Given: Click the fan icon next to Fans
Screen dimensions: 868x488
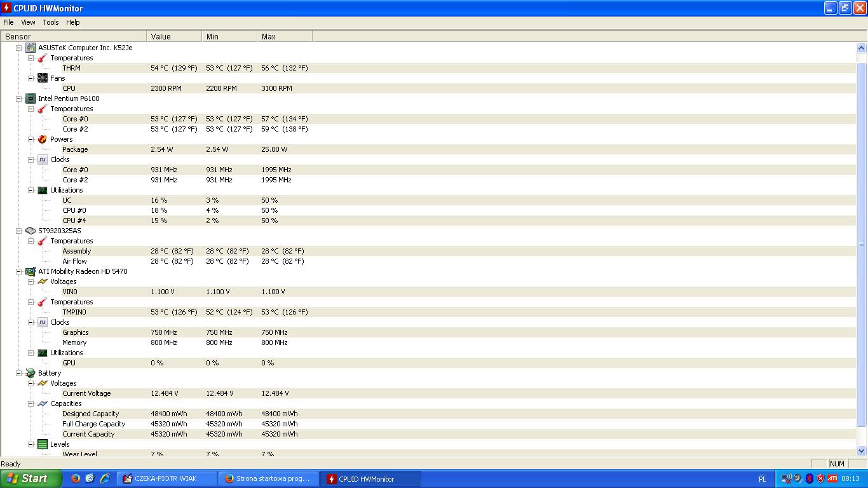Looking at the screenshot, I should [43, 78].
